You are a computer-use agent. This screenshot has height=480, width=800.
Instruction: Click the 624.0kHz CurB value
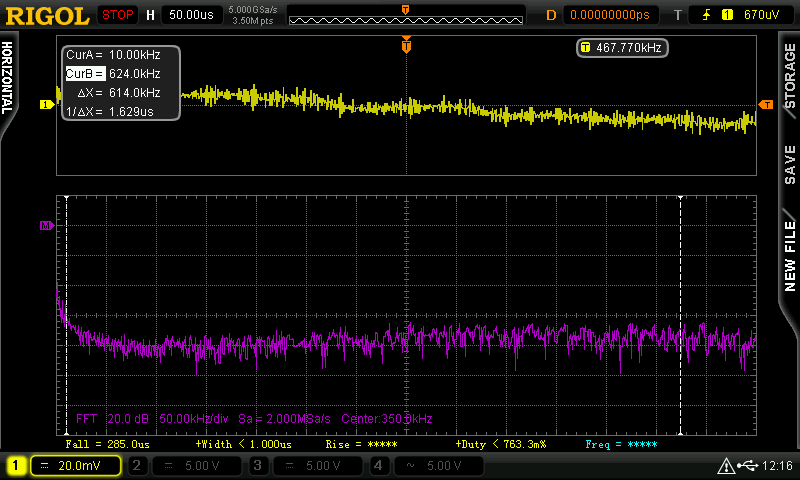tap(135, 73)
